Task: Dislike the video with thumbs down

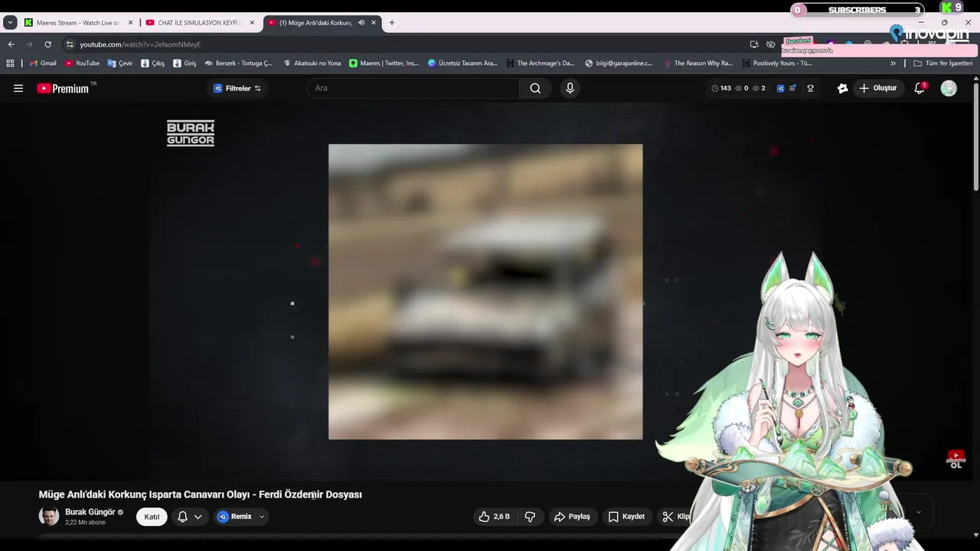Action: point(530,517)
